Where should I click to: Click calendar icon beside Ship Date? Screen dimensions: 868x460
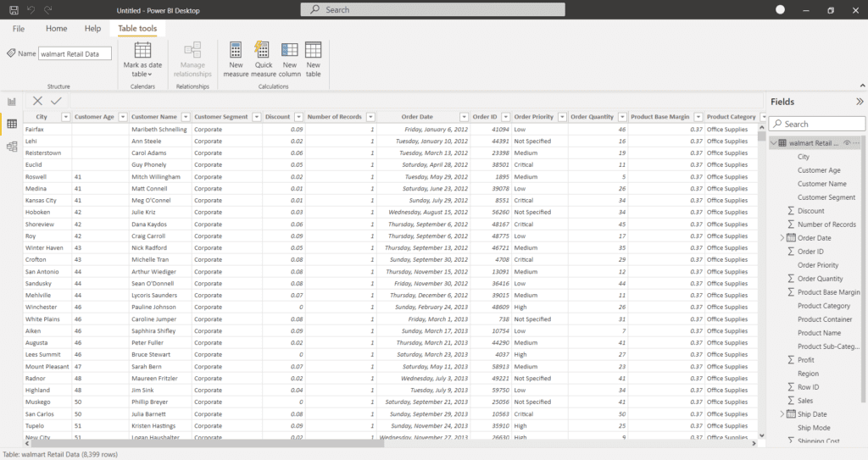tap(791, 414)
